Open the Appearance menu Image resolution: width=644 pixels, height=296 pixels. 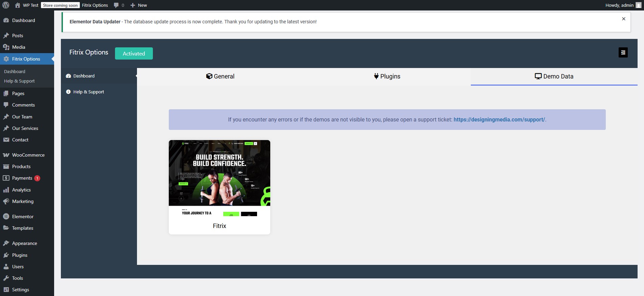tap(24, 243)
